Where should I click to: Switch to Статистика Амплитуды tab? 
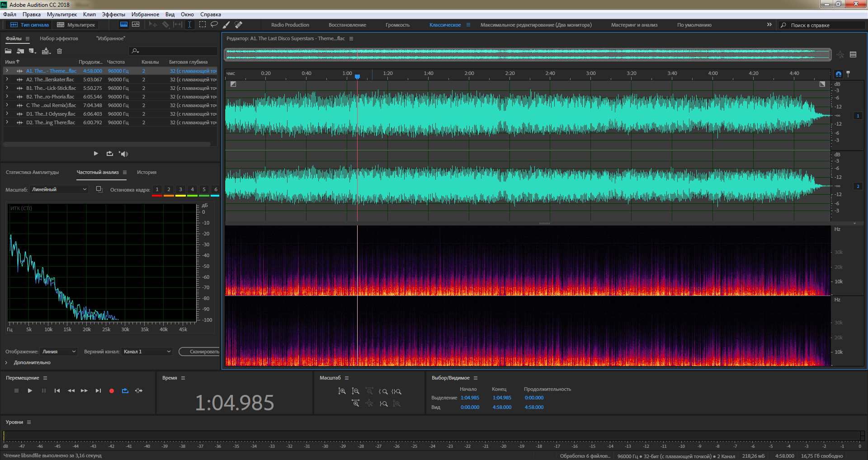(32, 172)
